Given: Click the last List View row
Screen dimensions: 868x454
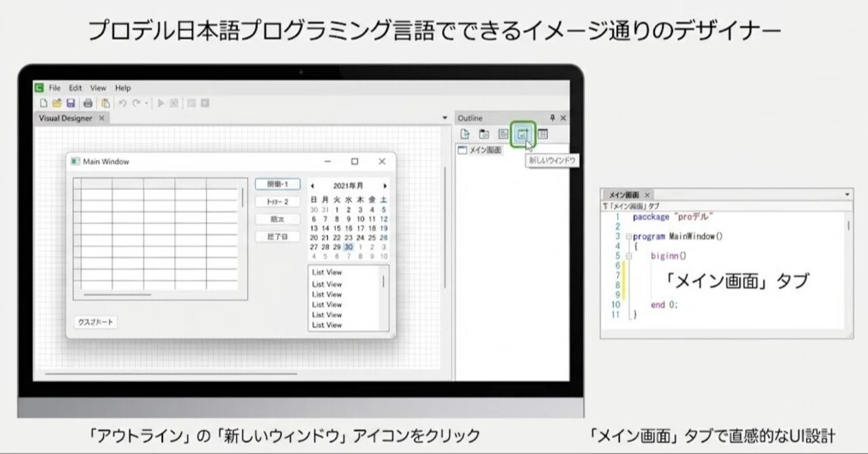Looking at the screenshot, I should coord(344,325).
